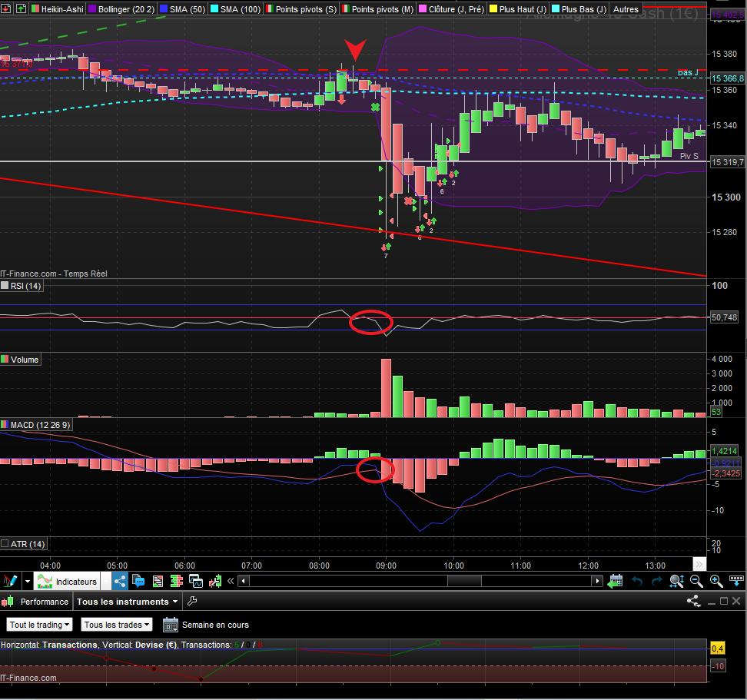Click the scrollbar left arrow
The image size is (747, 700).
tap(244, 581)
